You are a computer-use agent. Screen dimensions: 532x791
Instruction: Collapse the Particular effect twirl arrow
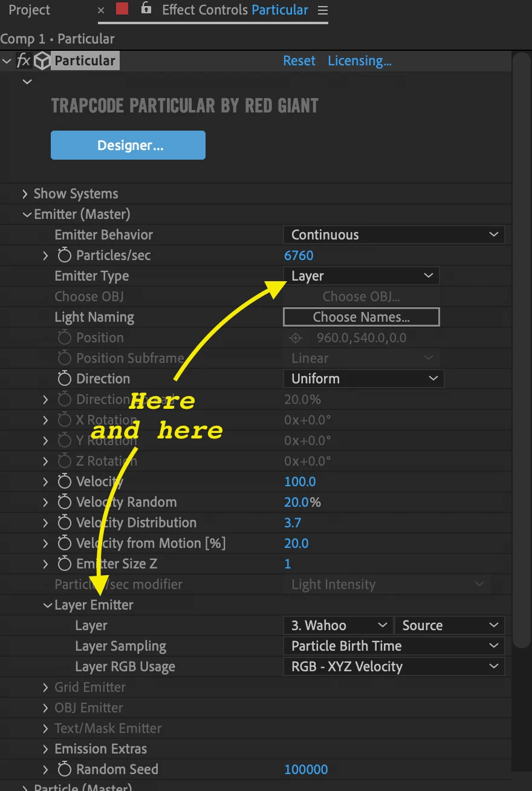click(7, 60)
